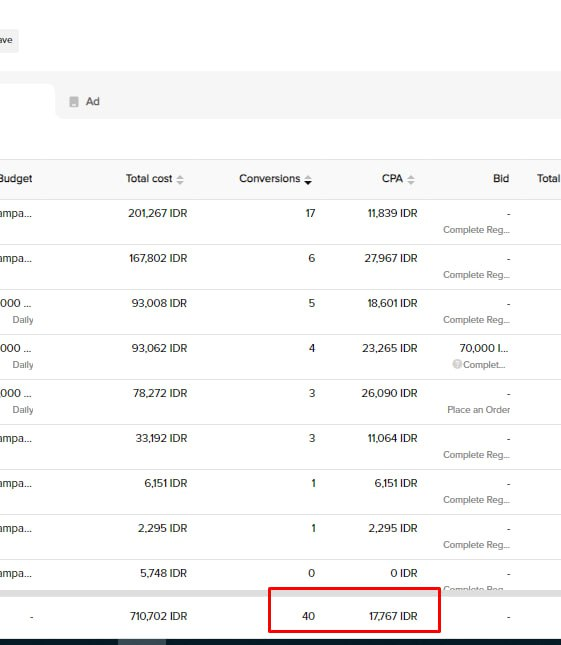The image size is (561, 645).
Task: Click the Total cost column header label
Action: coord(149,179)
